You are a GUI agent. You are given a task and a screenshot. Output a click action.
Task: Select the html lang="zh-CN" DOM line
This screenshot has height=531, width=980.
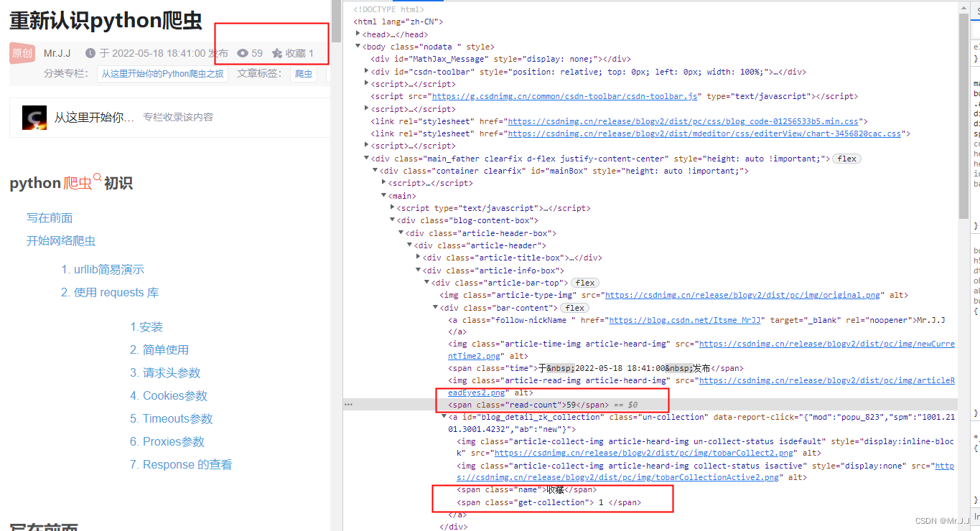(398, 22)
